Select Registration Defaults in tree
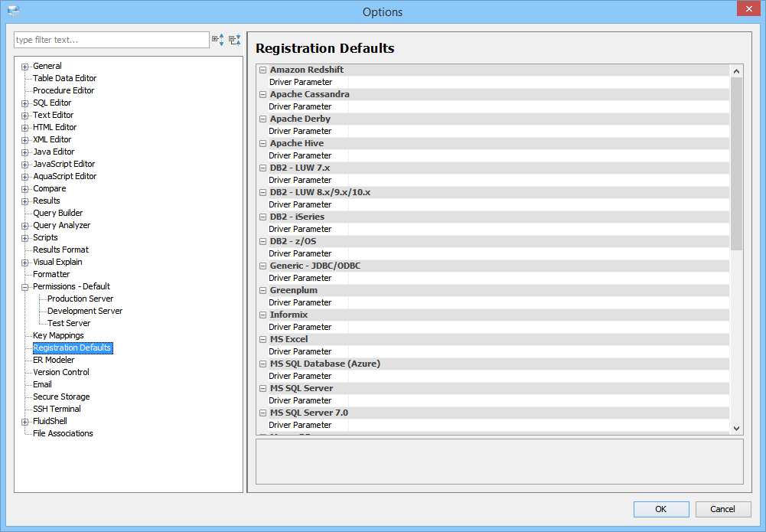 [72, 348]
